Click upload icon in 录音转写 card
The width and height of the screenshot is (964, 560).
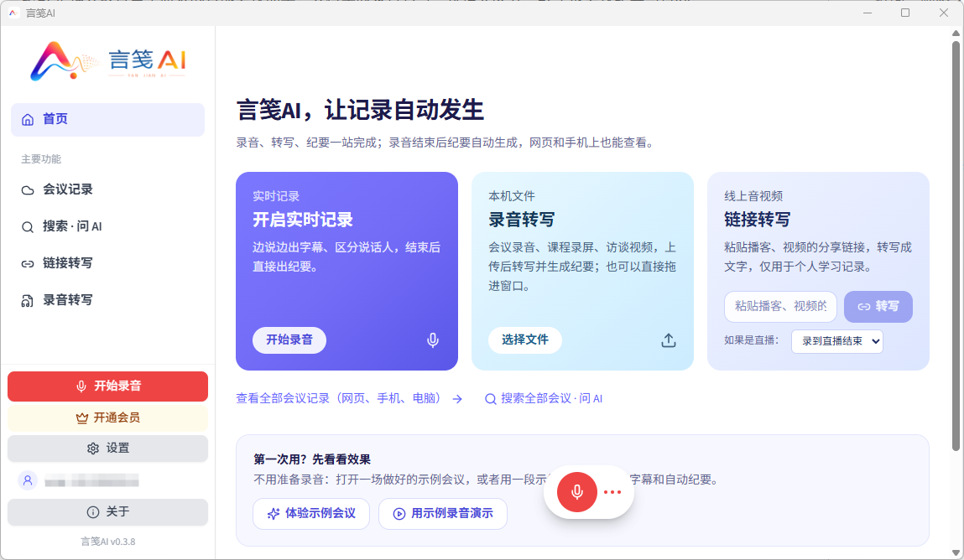[669, 340]
